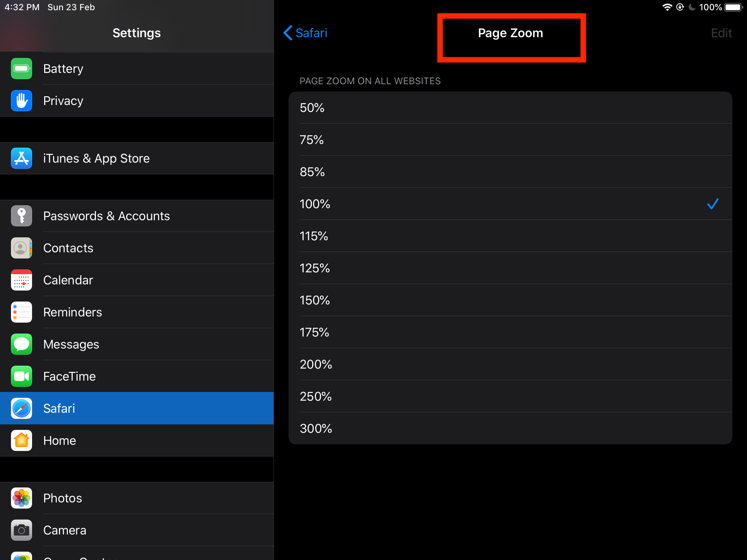The height and width of the screenshot is (560, 747).
Task: Tap the Contacts icon
Action: click(x=22, y=248)
